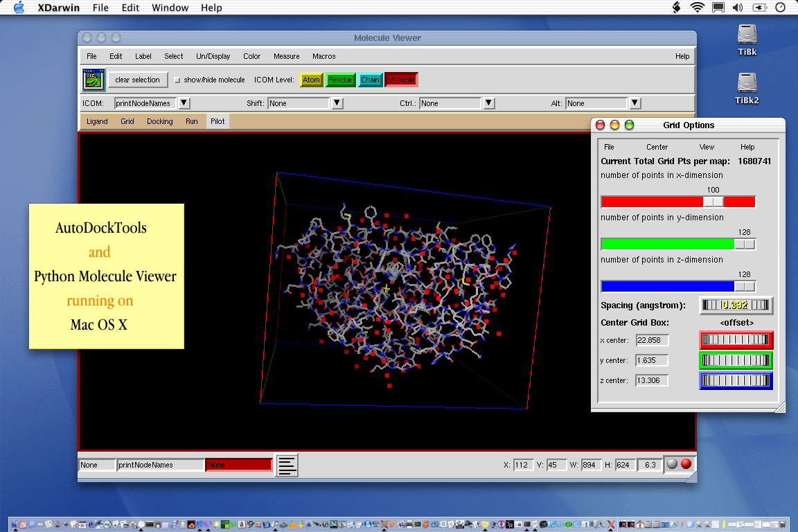
Task: Open the Pilot menu in AutoDock bar
Action: [218, 122]
